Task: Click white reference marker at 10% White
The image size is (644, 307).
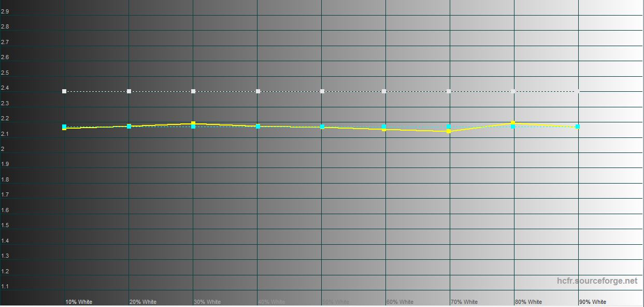Action: coord(64,91)
